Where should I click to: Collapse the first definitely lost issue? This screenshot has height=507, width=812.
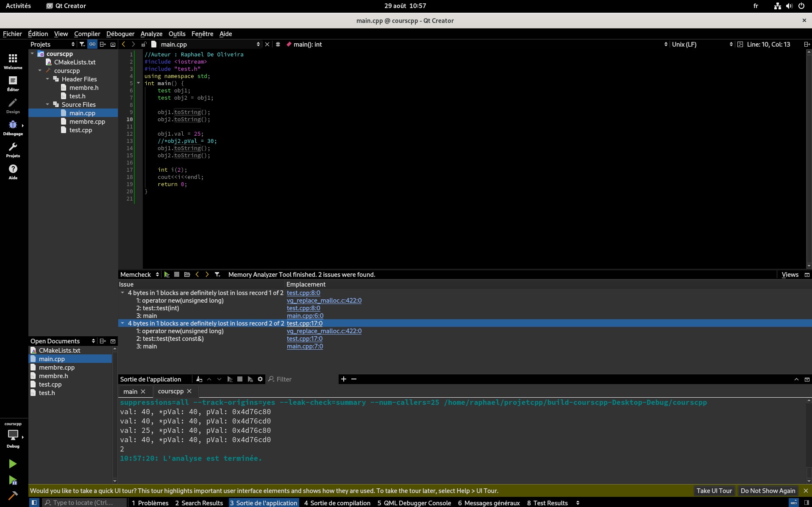pos(122,293)
